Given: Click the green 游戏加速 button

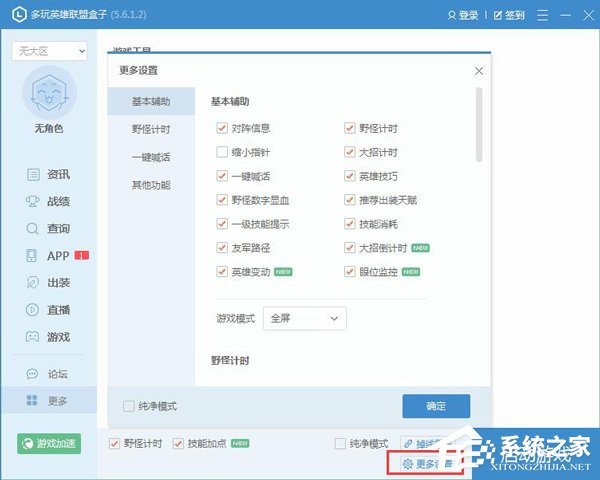Looking at the screenshot, I should (49, 444).
